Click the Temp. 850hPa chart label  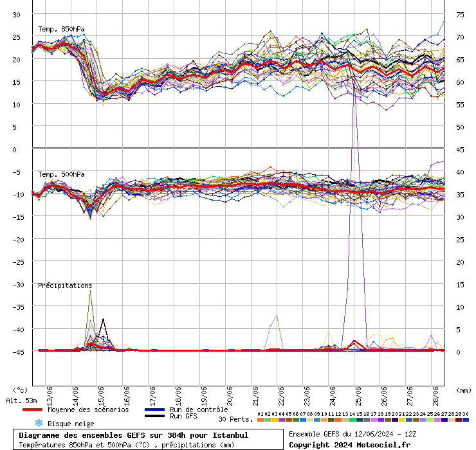click(x=61, y=29)
